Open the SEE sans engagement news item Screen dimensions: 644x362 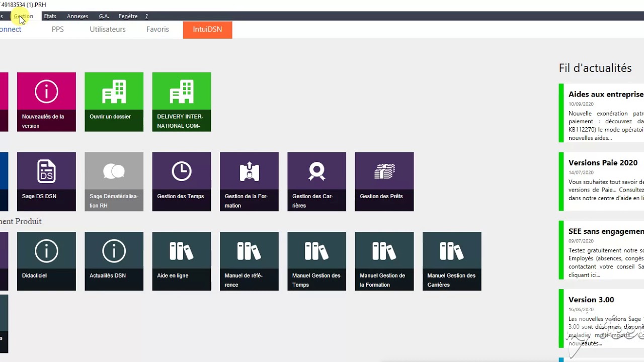click(x=602, y=250)
